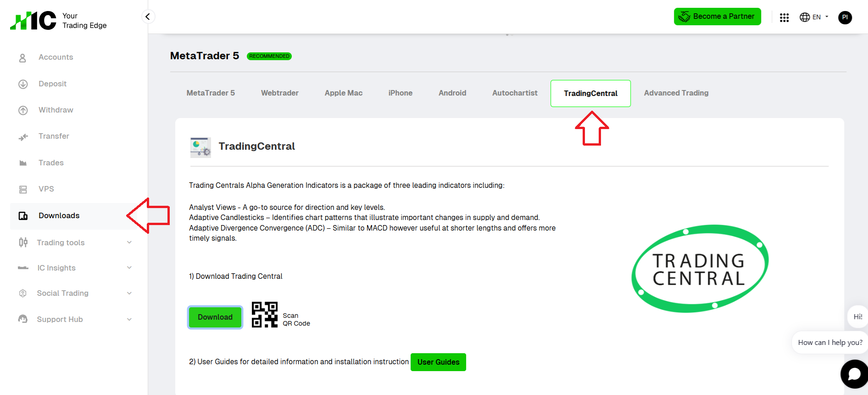Click the Support Hub headset icon
This screenshot has width=868, height=395.
click(x=23, y=319)
